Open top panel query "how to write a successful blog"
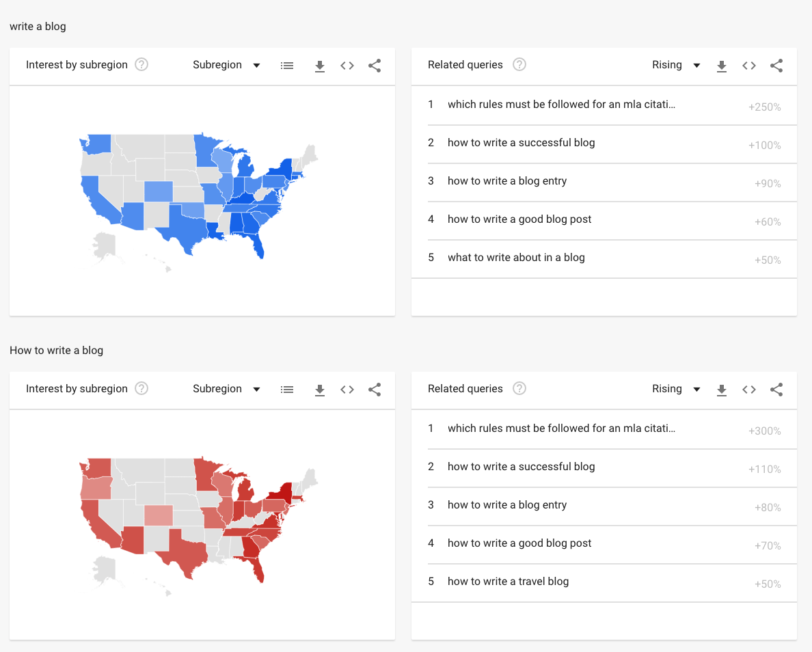The height and width of the screenshot is (652, 812). [521, 143]
